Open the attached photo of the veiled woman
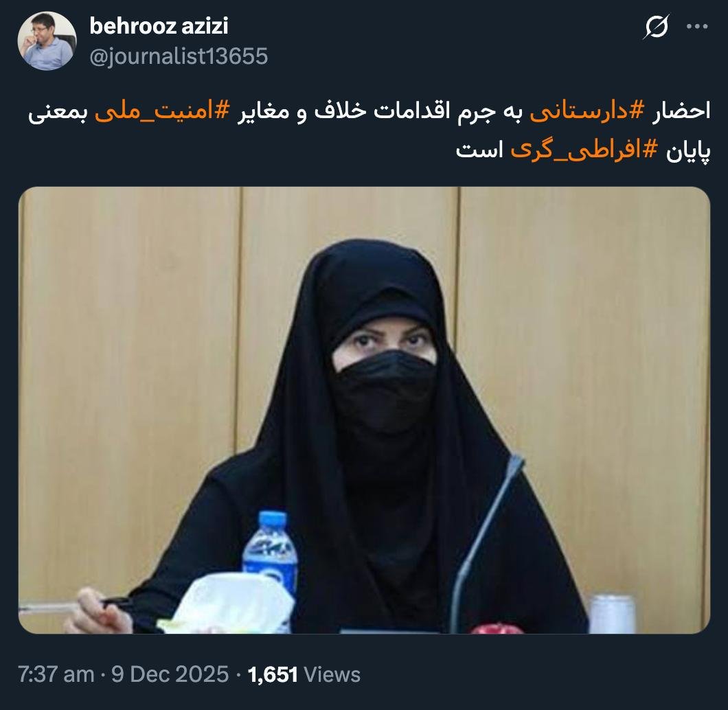 coord(365,410)
